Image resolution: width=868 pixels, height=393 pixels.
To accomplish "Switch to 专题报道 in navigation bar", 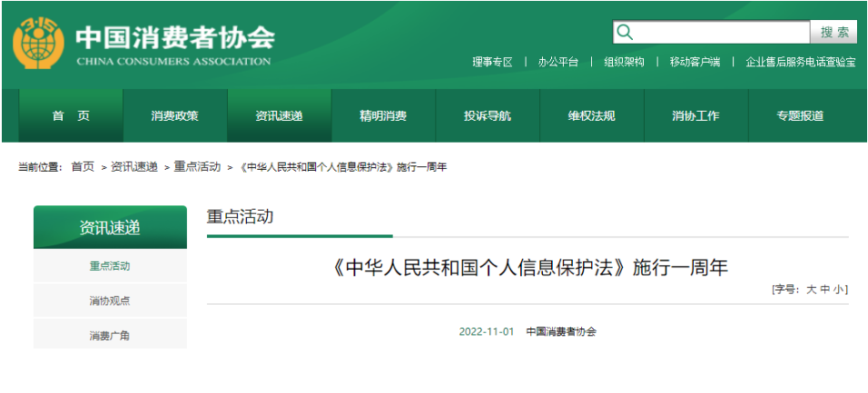I will (x=800, y=116).
